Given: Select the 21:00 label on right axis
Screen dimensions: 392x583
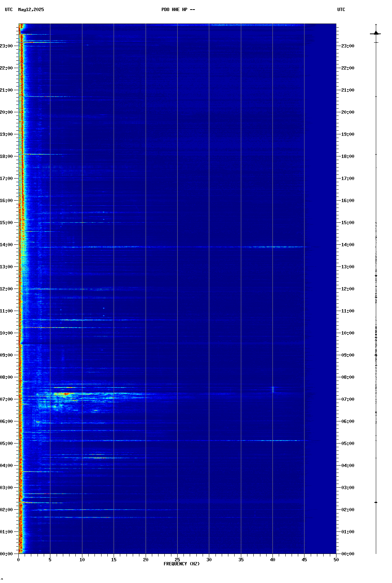Looking at the screenshot, I should click(x=348, y=90).
